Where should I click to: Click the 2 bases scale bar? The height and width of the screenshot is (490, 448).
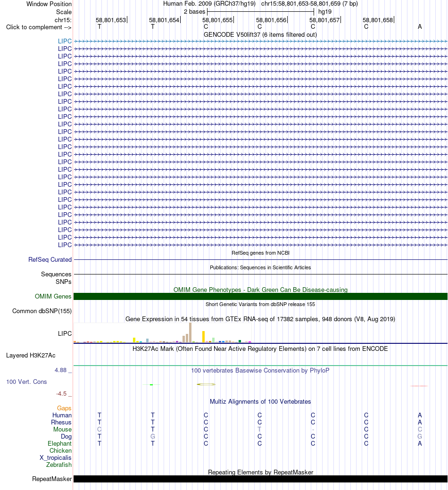click(x=260, y=12)
